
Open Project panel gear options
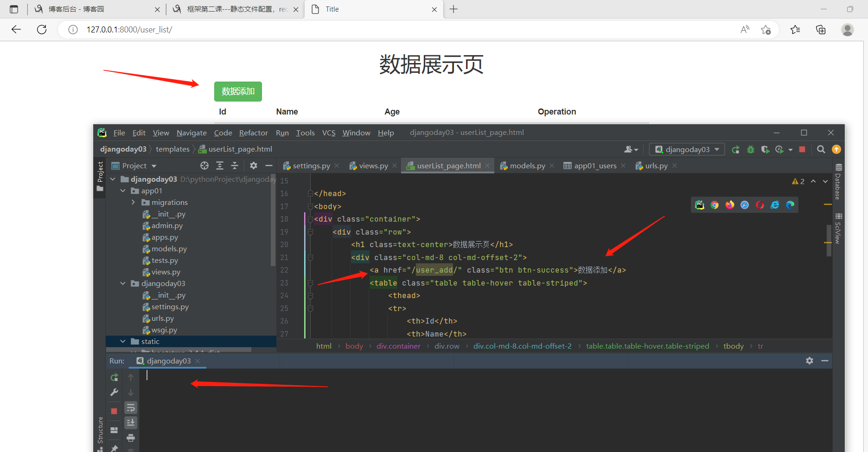click(254, 166)
